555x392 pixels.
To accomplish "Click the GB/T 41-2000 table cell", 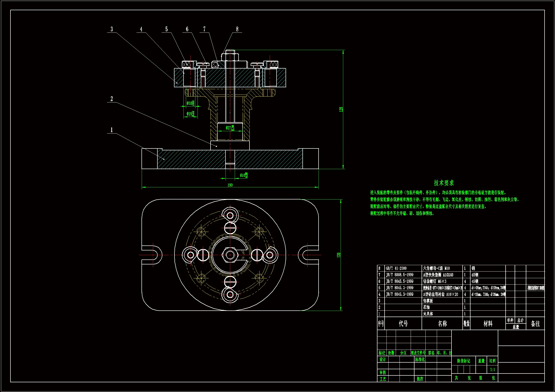I will coord(396,268).
